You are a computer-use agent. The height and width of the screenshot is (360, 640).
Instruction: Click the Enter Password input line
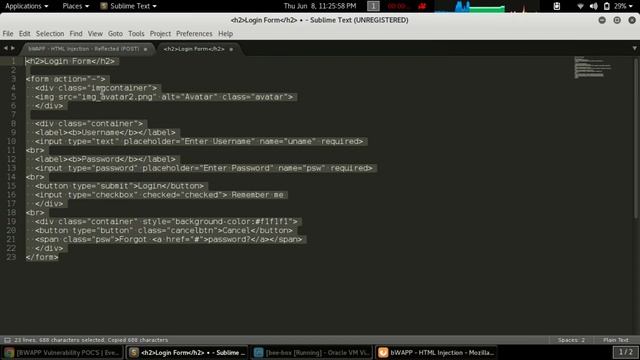click(203, 168)
